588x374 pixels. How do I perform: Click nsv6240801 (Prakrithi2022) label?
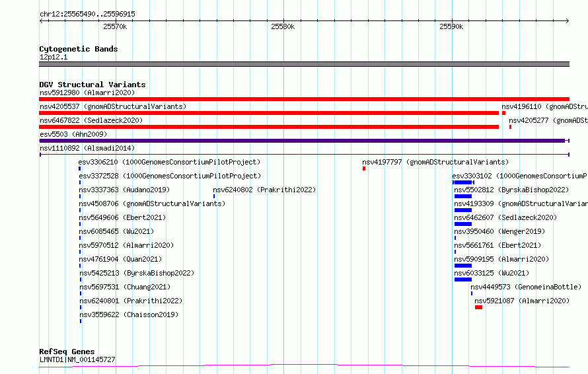(131, 301)
